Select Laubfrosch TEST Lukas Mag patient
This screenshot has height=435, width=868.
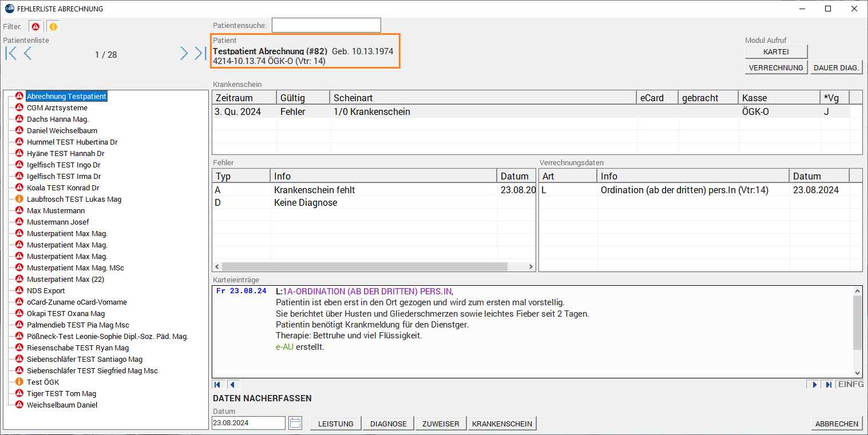tap(74, 199)
